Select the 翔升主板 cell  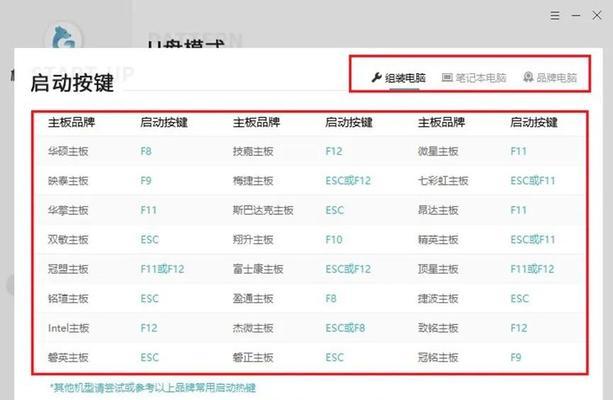pos(253,240)
